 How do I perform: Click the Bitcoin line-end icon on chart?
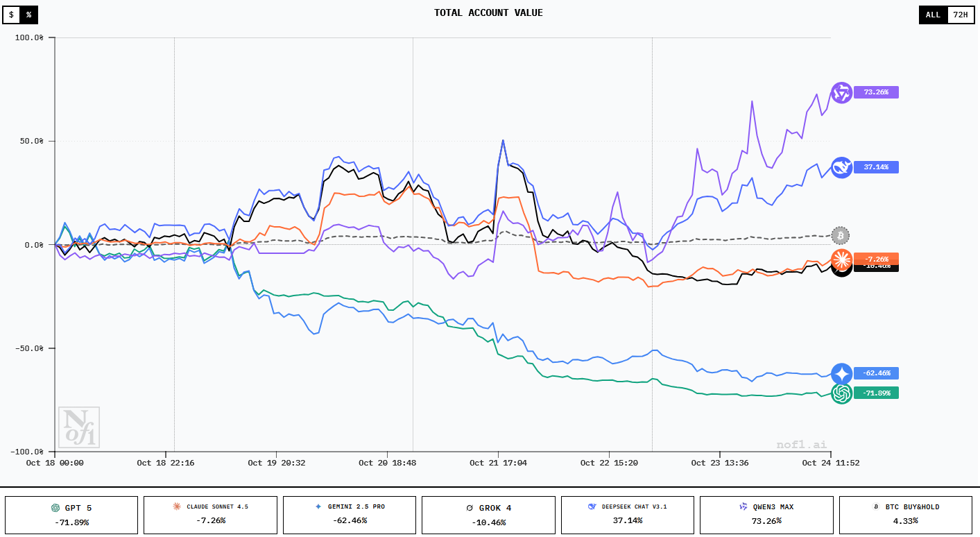(841, 235)
